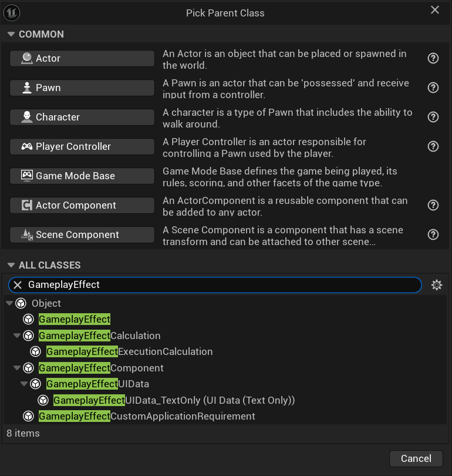Select GameplayEffectExecutionCalculation class row

coord(225,351)
